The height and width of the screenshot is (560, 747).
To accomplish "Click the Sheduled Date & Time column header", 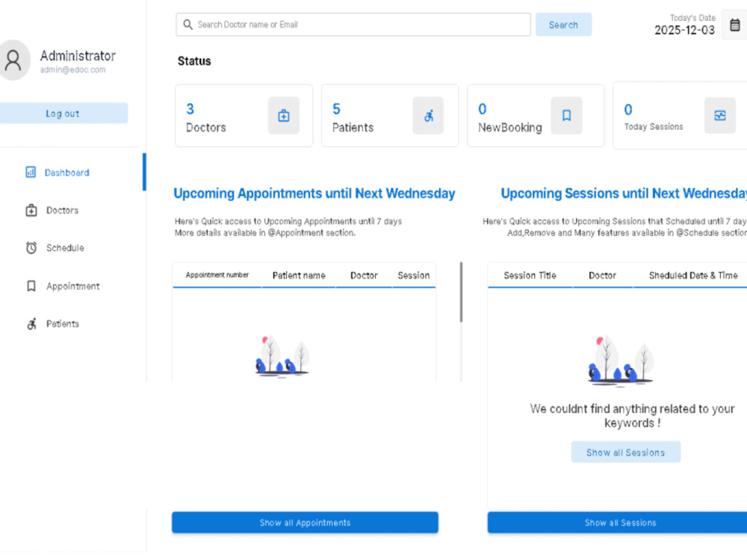I will pos(693,276).
